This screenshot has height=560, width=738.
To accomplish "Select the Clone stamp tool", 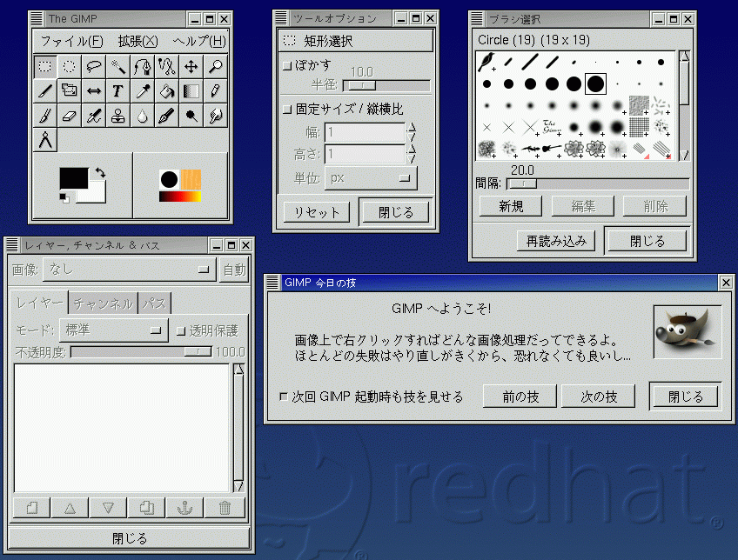I will click(x=118, y=115).
